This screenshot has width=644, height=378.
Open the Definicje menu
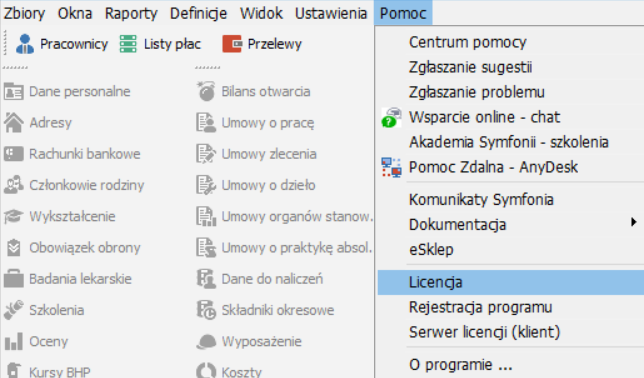click(198, 13)
